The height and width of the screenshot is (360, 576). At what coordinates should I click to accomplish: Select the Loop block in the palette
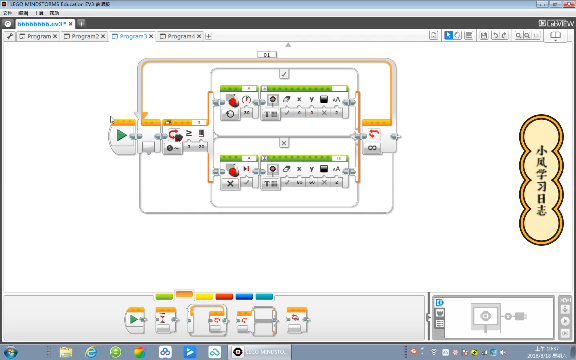[x=208, y=320]
